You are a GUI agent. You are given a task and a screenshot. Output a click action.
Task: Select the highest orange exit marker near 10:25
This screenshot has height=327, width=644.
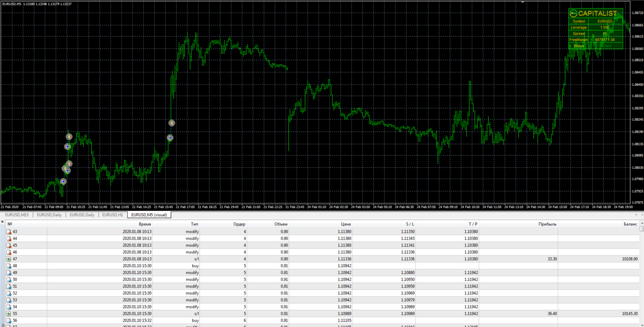tap(69, 137)
